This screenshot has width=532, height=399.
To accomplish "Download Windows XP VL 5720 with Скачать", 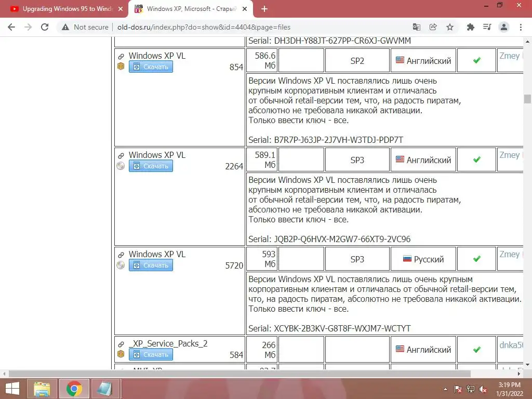I will click(151, 265).
